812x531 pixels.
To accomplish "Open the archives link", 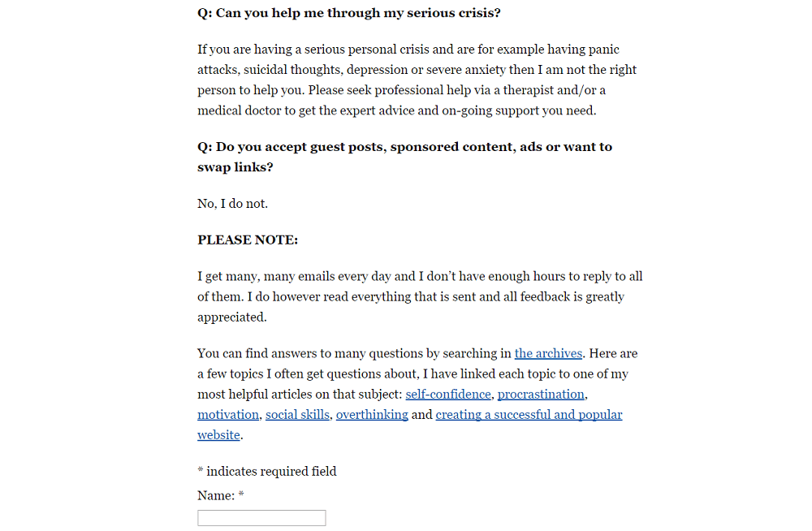I will [x=548, y=353].
